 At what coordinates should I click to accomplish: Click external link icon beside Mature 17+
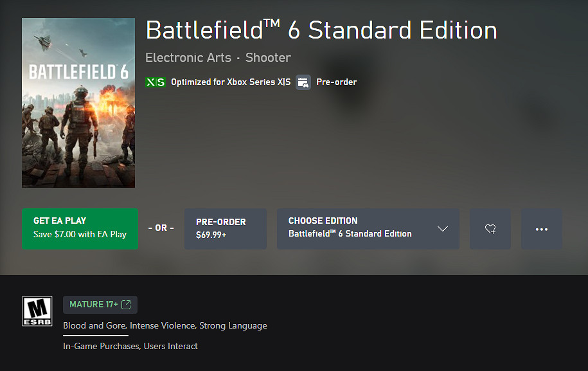126,304
